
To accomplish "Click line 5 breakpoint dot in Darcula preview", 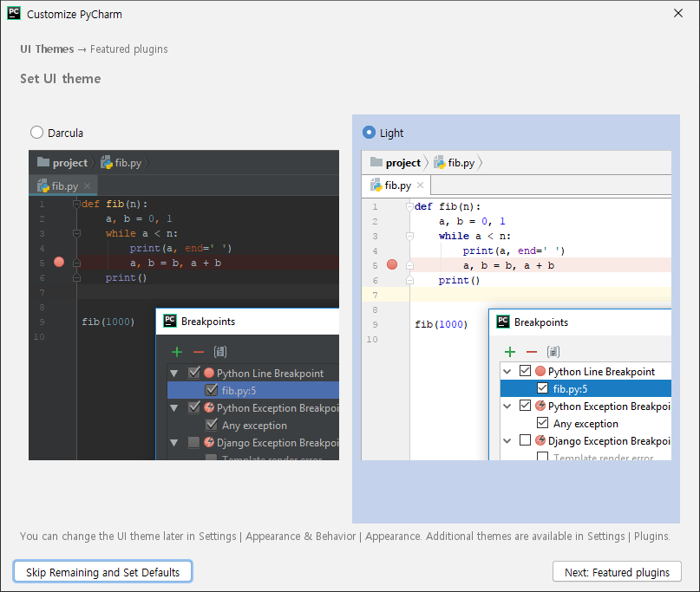I will coord(59,262).
